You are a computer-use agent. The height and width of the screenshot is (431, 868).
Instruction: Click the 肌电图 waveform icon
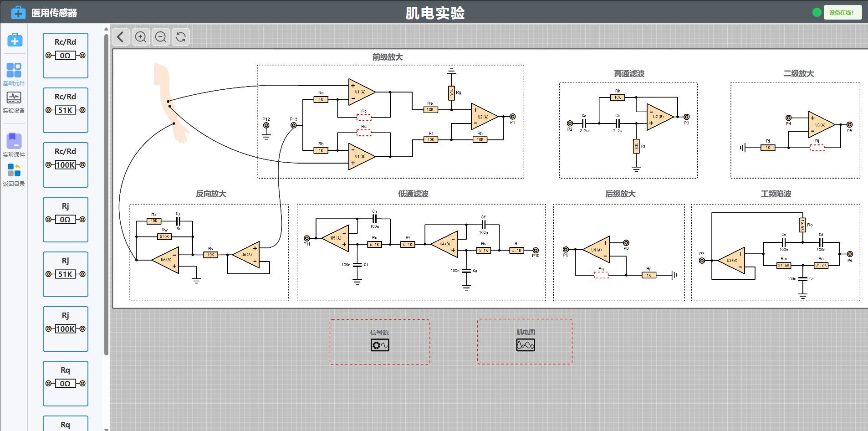click(x=526, y=345)
